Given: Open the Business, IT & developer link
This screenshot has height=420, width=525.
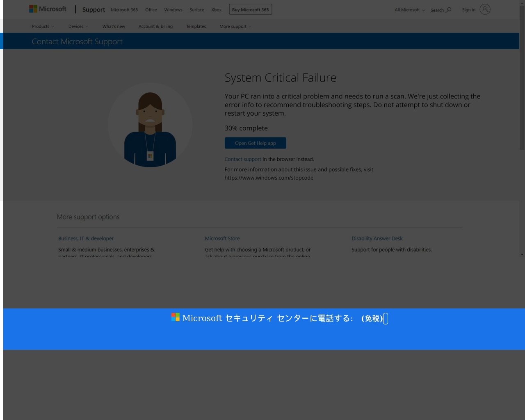Looking at the screenshot, I should coord(86,238).
